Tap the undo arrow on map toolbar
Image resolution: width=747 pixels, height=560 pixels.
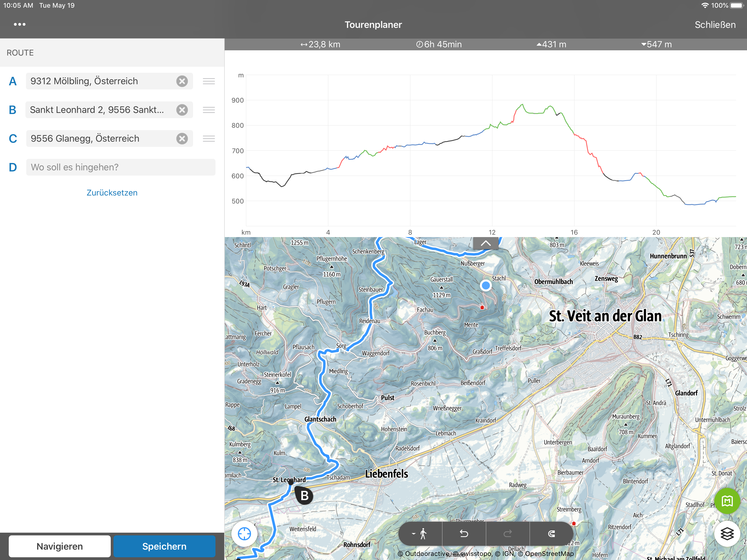pyautogui.click(x=464, y=534)
